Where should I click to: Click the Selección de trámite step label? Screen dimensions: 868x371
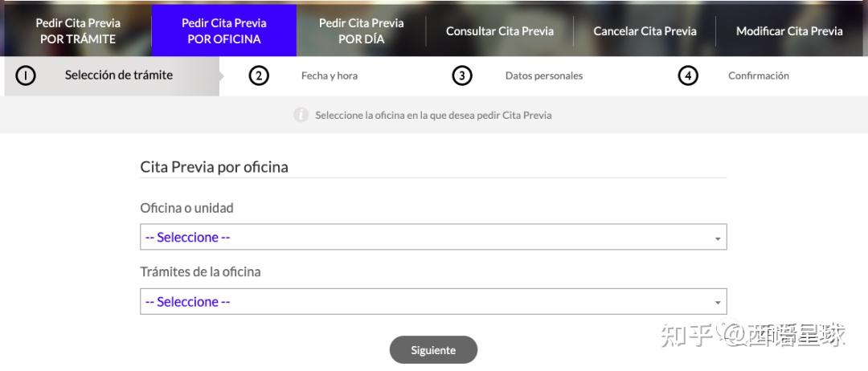pyautogui.click(x=119, y=75)
